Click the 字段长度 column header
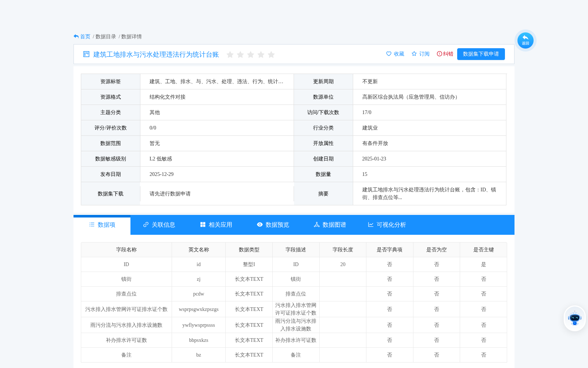 (343, 250)
